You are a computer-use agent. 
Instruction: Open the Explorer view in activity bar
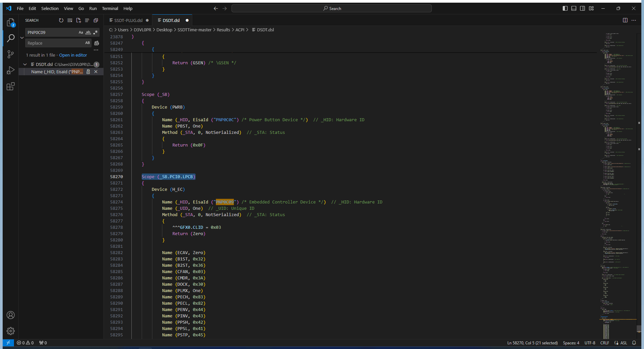pos(11,23)
